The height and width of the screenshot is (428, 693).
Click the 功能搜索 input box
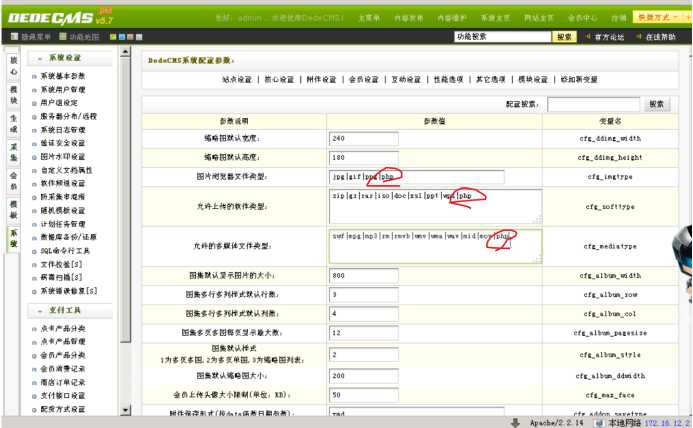pos(503,37)
